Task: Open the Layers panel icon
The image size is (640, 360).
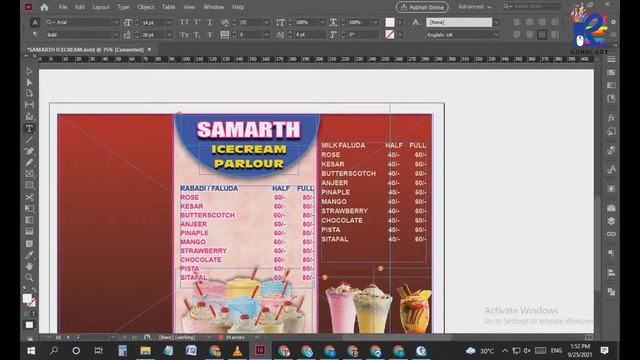Action: pos(611,221)
